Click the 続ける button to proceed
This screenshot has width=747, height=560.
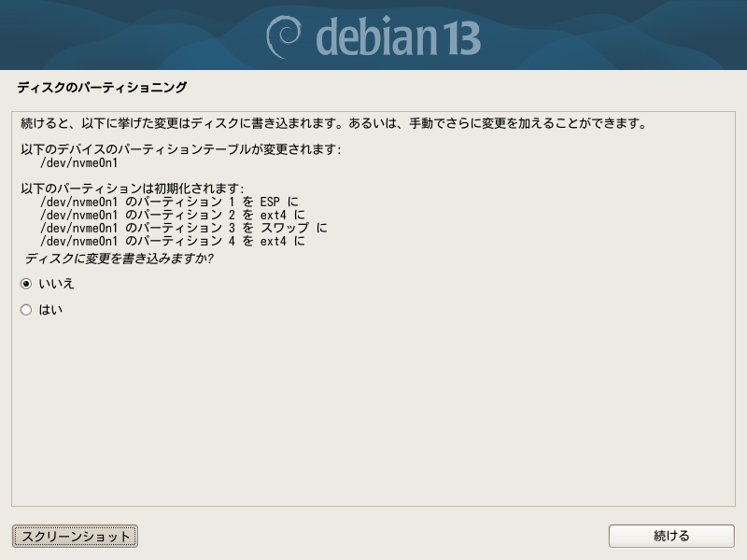pyautogui.click(x=671, y=536)
